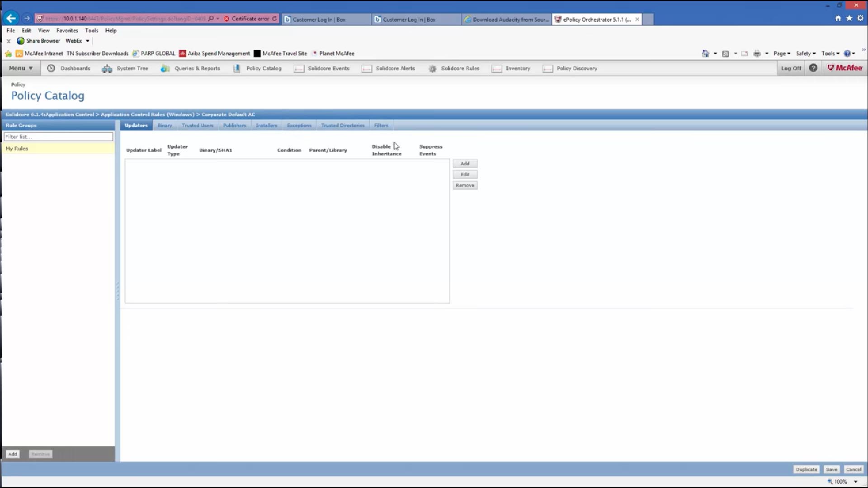Click the Save button

coord(831,469)
